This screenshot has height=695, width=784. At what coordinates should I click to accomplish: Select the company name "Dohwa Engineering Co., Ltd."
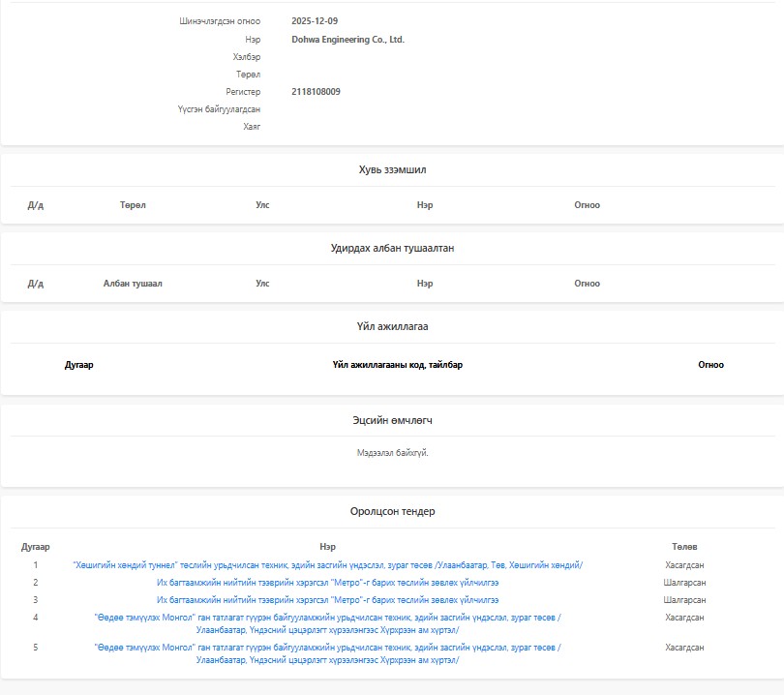348,40
